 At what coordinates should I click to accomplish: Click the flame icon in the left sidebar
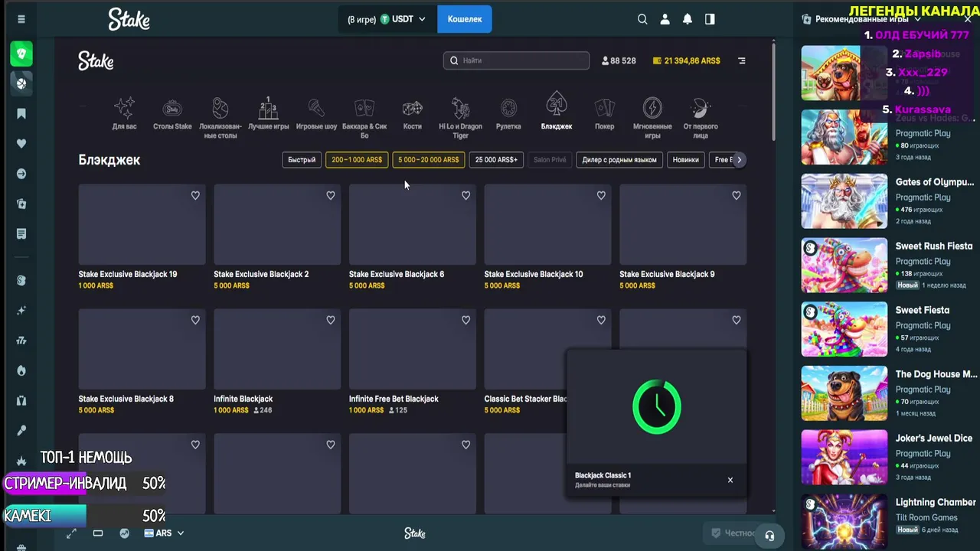21,370
